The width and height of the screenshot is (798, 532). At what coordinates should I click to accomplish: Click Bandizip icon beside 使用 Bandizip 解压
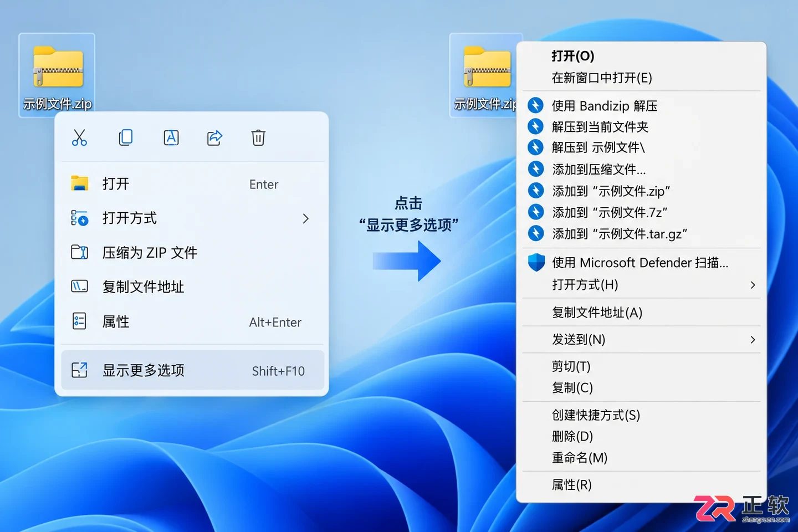pyautogui.click(x=535, y=105)
